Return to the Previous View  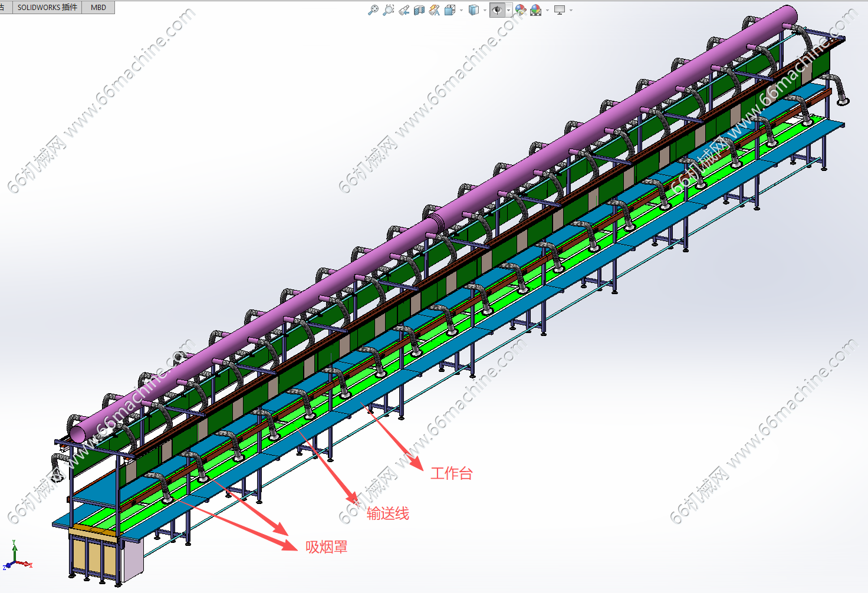[404, 10]
